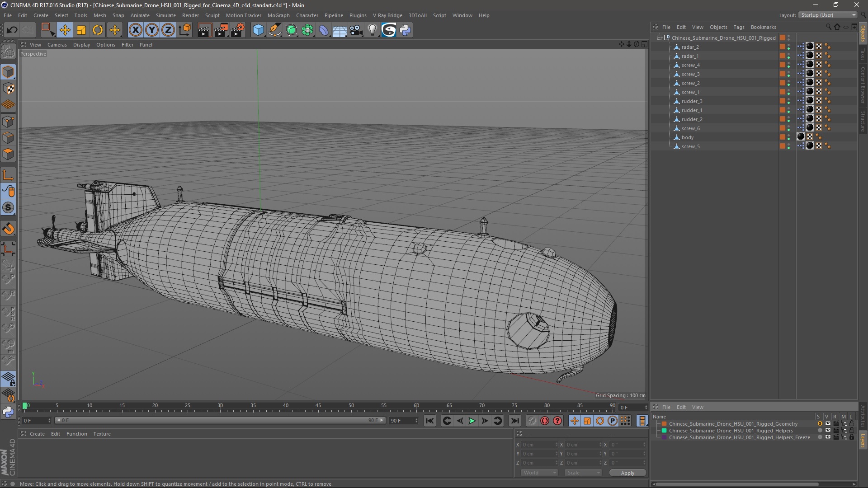868x488 pixels.
Task: Enable Points mode in left sidebar
Action: tap(8, 122)
